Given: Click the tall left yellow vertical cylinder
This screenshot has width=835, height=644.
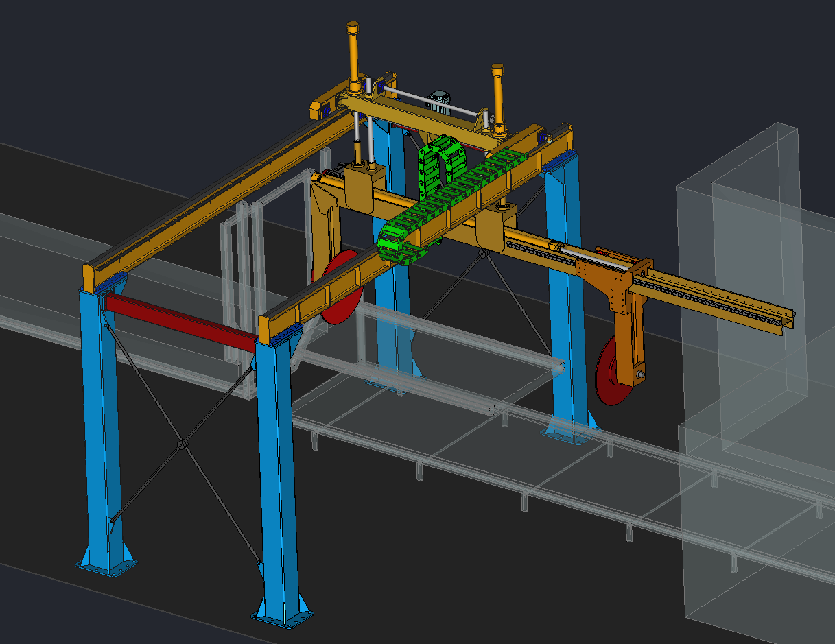Looking at the screenshot, I should tap(353, 58).
